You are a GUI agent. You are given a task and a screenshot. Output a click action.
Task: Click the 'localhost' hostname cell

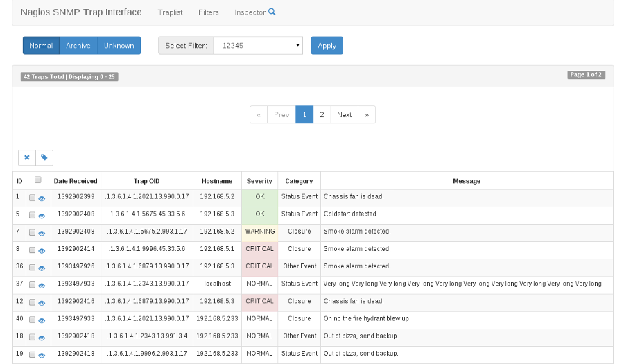coord(217,284)
